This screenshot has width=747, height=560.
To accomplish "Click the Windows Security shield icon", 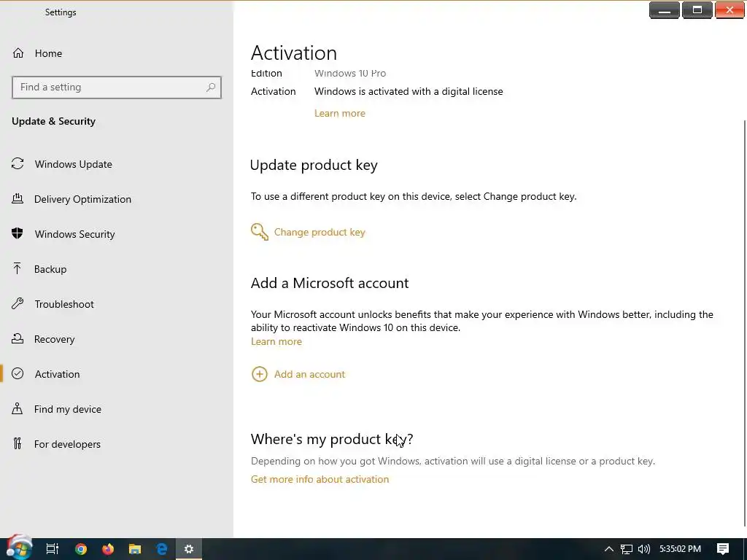I will (18, 233).
